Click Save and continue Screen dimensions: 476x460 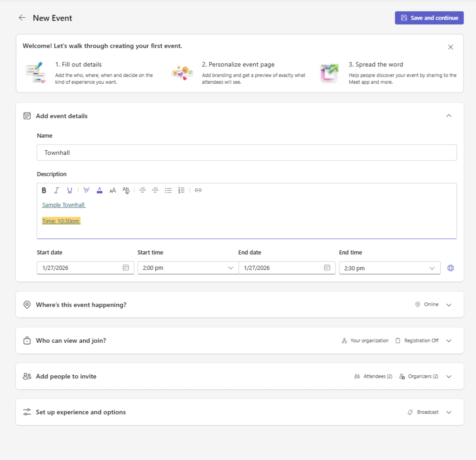pyautogui.click(x=429, y=18)
